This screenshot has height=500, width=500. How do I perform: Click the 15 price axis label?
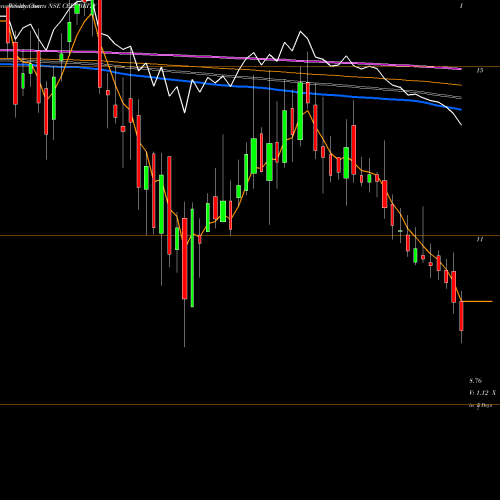point(480,70)
